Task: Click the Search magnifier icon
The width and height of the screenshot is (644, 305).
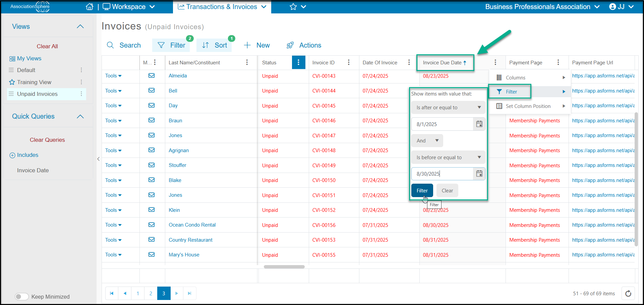Action: 110,45
